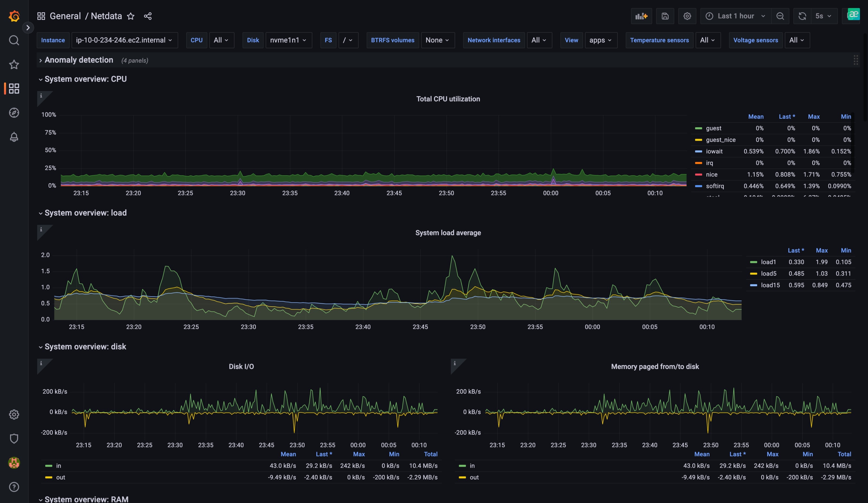868x503 pixels.
Task: Click the Add panel icon
Action: tap(641, 16)
